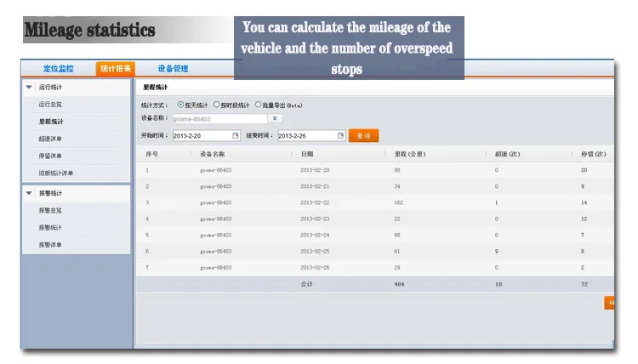Open the start date calendar picker icon
Viewport: 638px width, 364px height.
236,135
